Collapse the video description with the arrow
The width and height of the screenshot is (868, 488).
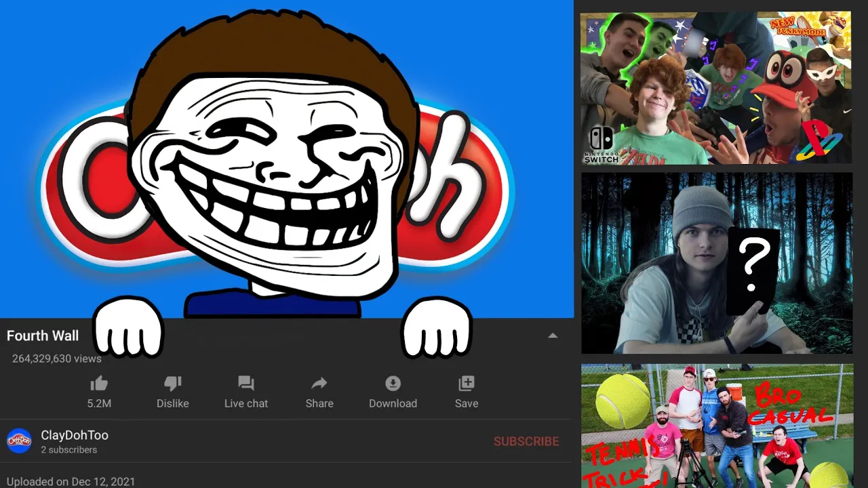[553, 335]
